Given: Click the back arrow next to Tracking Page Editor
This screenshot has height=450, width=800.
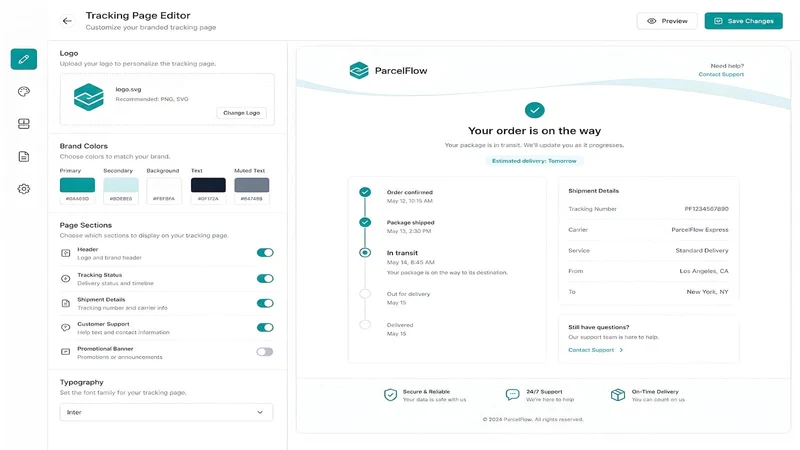Looking at the screenshot, I should [x=67, y=21].
